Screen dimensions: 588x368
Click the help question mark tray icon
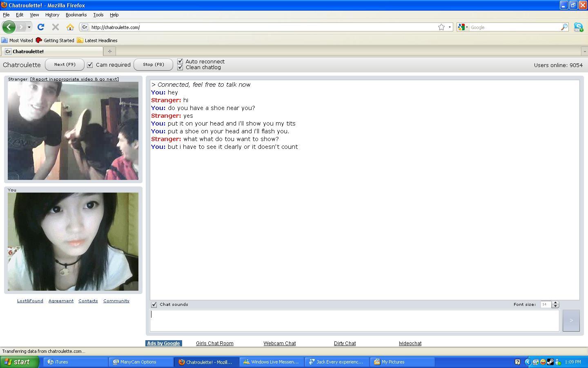pyautogui.click(x=517, y=362)
